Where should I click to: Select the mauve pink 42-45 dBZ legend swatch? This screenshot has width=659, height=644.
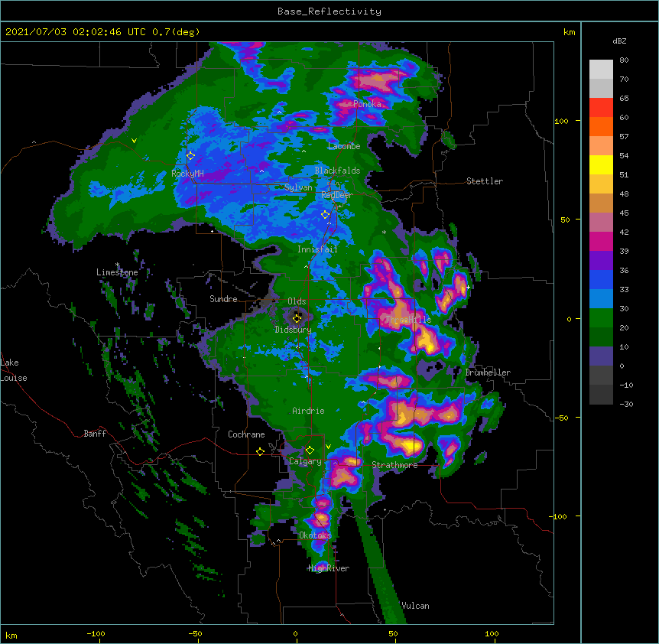(601, 223)
